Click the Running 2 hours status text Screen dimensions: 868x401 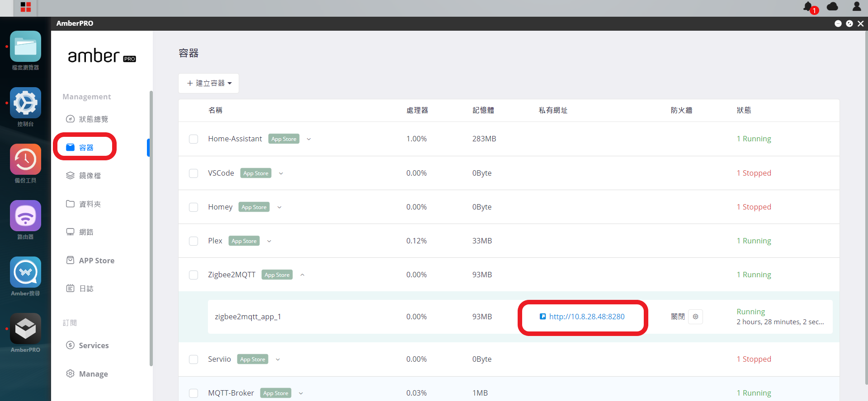(x=780, y=317)
